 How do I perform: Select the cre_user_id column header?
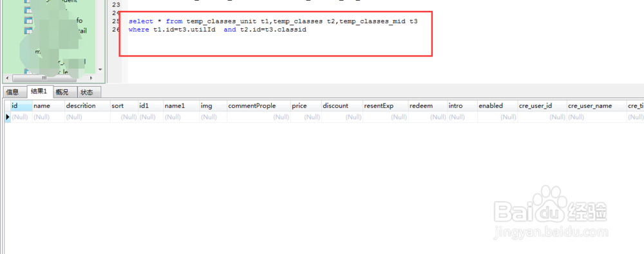(x=542, y=106)
